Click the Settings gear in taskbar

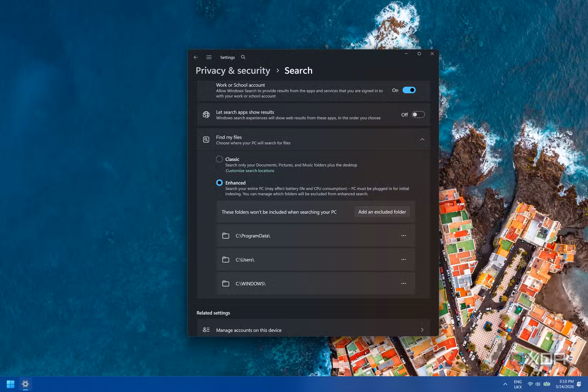(x=25, y=384)
